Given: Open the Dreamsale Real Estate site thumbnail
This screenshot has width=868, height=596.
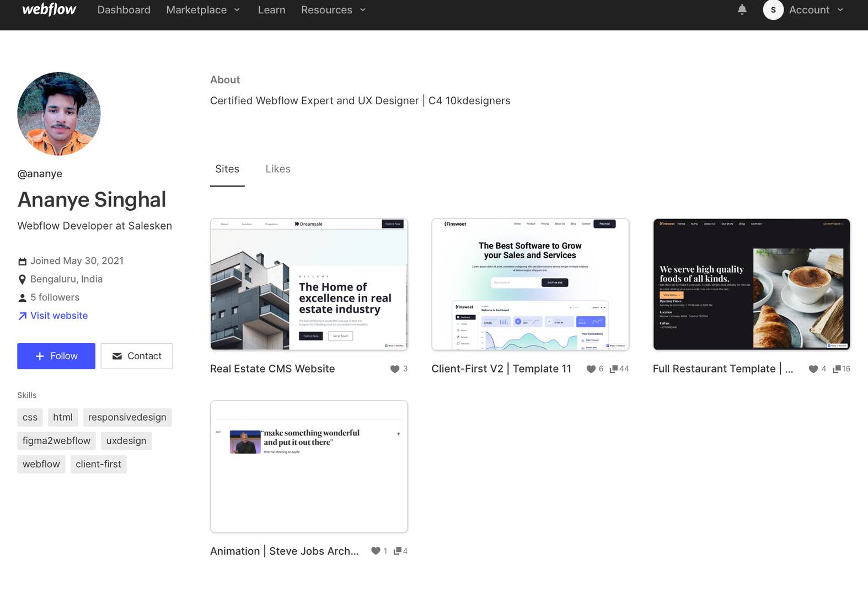Looking at the screenshot, I should pos(309,284).
